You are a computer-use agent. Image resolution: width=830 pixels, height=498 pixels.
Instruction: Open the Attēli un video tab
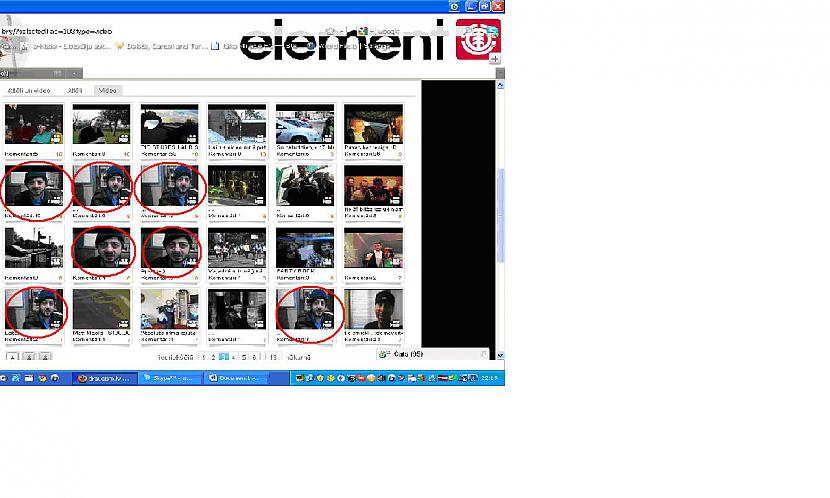coord(29,90)
